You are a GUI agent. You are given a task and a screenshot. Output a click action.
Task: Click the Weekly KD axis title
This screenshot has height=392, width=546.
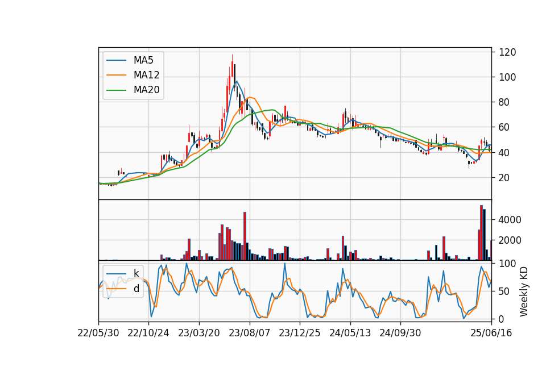[x=524, y=292]
